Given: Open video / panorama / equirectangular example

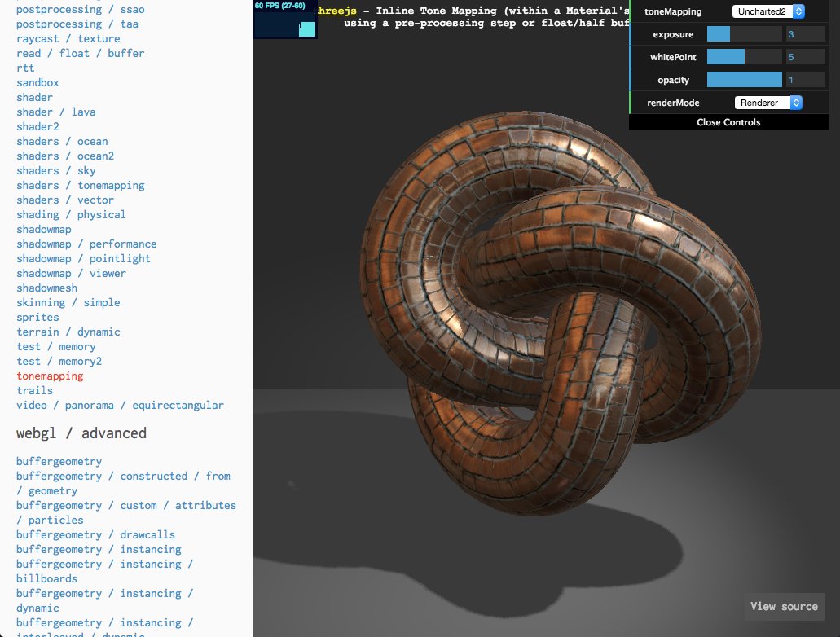Looking at the screenshot, I should 120,405.
